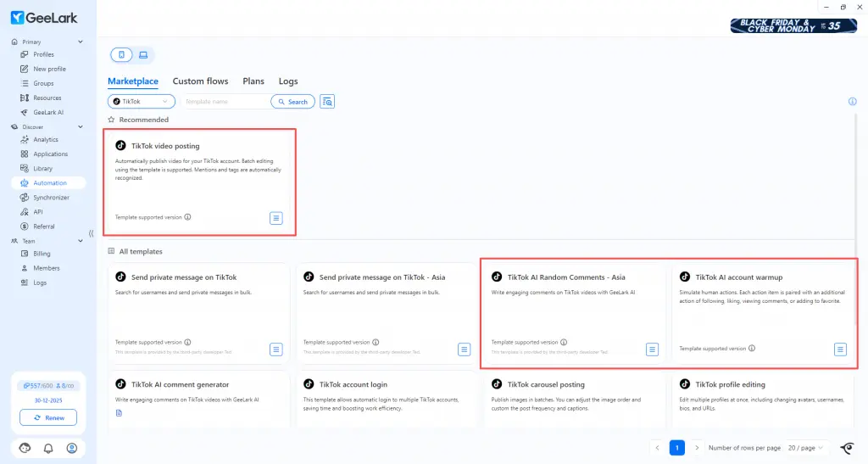Click details icon on Send private message - Asia card
This screenshot has width=868, height=464.
pos(464,349)
